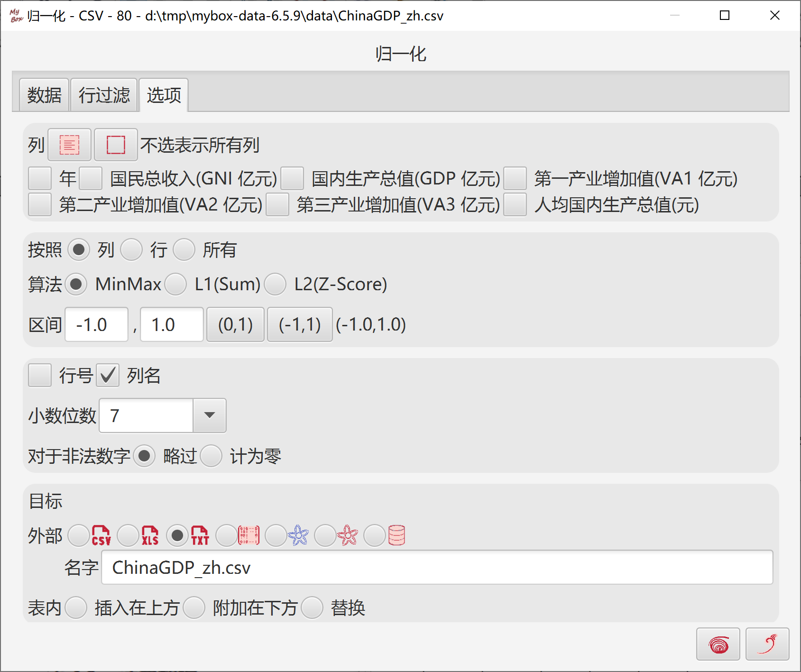Select the database target radio button
Screen dimensions: 801x672
pyautogui.click(x=375, y=535)
